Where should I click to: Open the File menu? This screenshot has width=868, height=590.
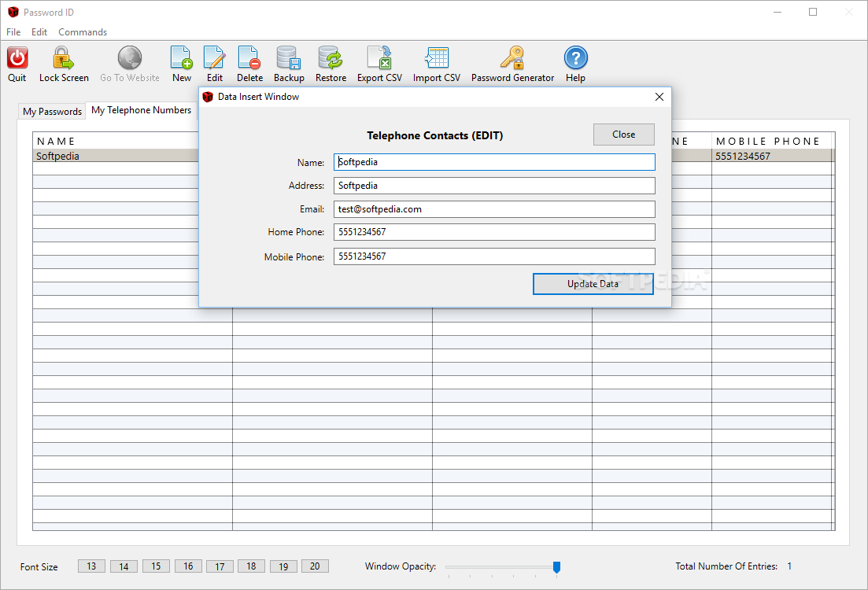[x=13, y=32]
